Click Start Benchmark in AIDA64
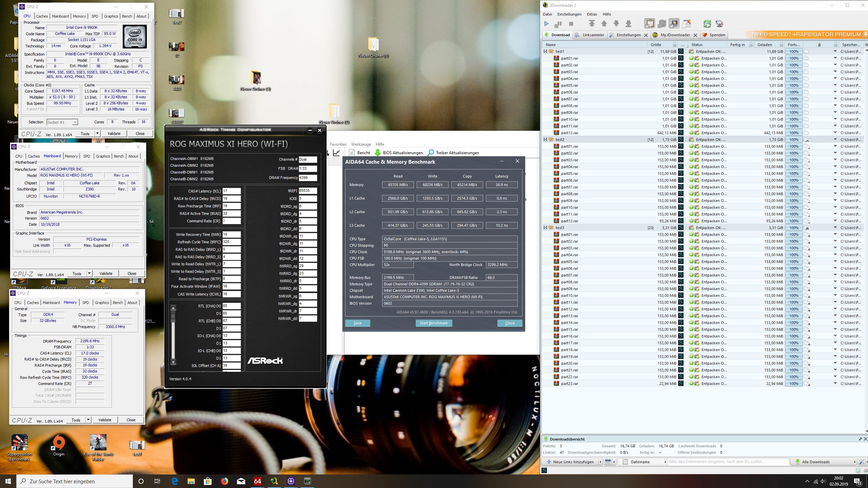Screen dimensions: 868x488 pyautogui.click(x=434, y=323)
